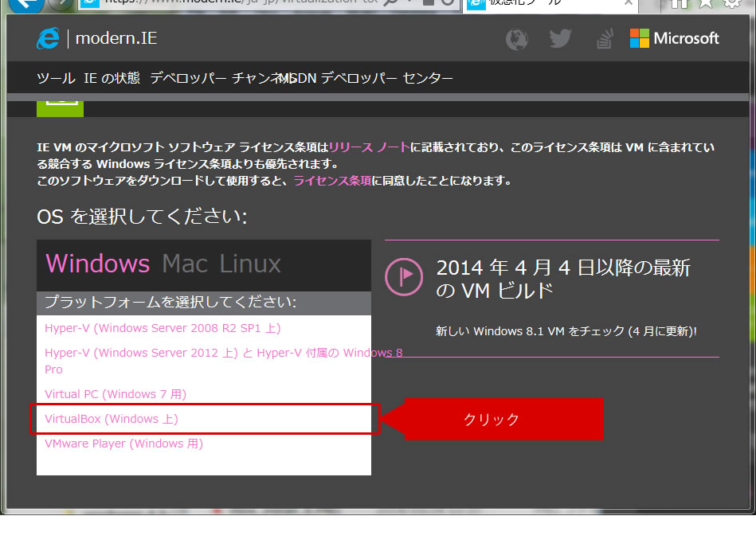Click the browser refresh icon
This screenshot has width=756, height=555.
pos(448,2)
